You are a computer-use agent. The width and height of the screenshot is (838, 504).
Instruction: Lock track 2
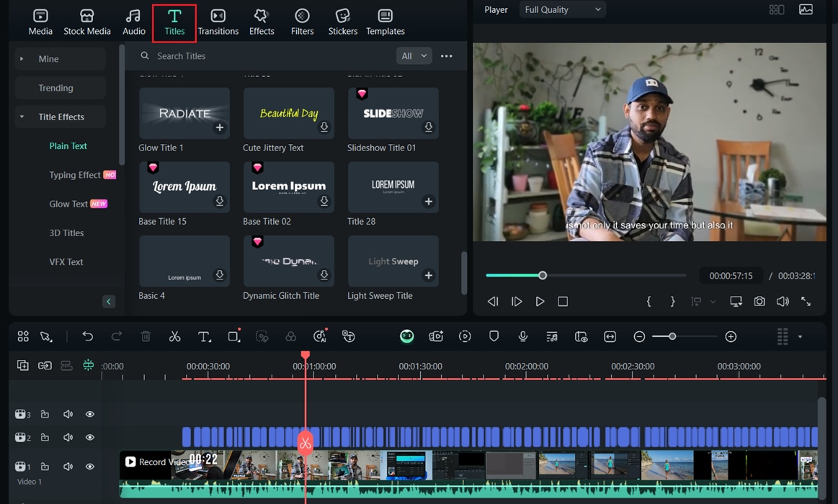(x=45, y=438)
